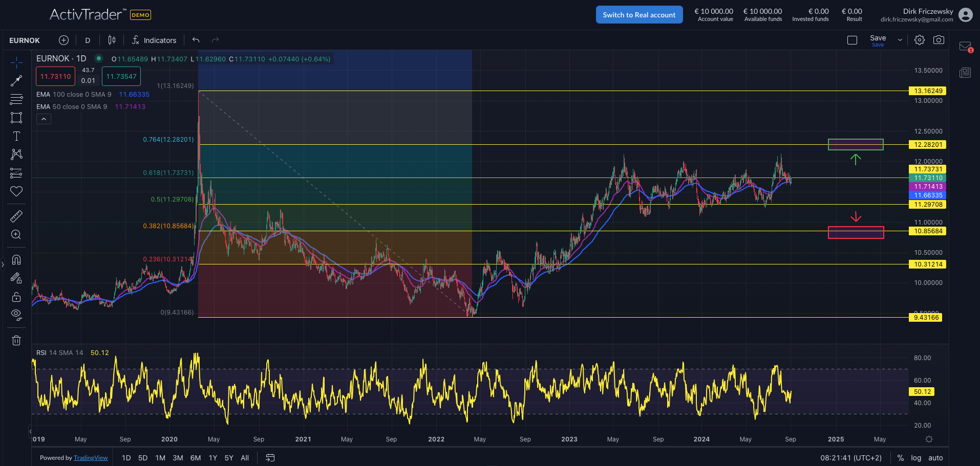Viewport: 980px width, 466px height.
Task: Toggle auto scale for the chart
Action: [x=935, y=458]
